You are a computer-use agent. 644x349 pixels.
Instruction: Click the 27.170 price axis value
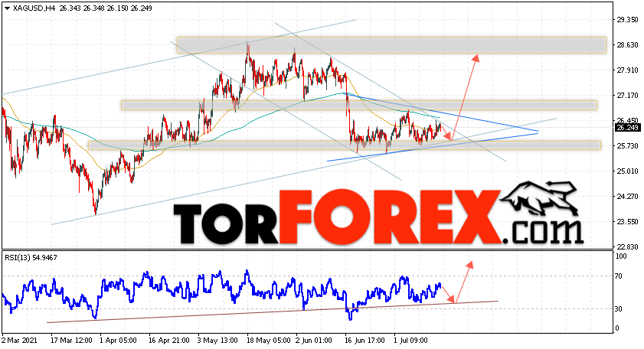[x=627, y=95]
